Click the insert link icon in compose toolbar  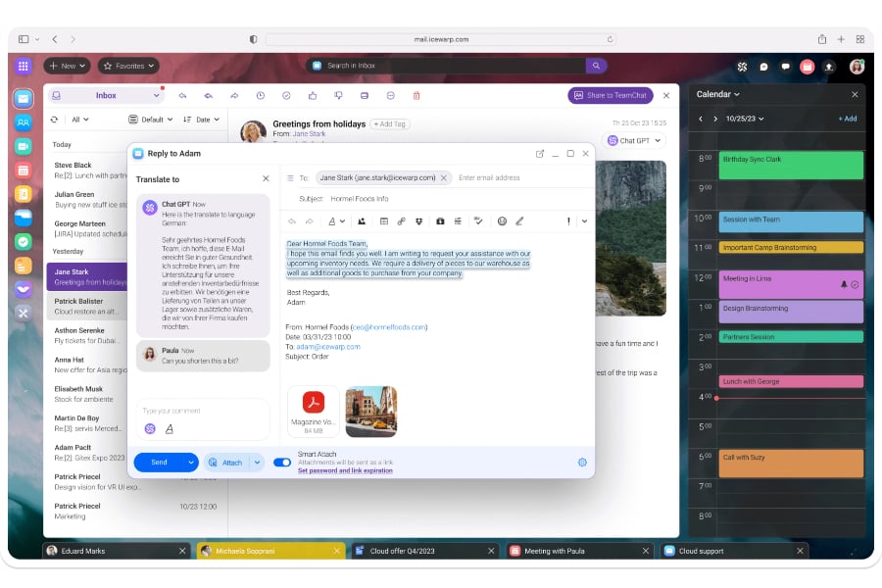pyautogui.click(x=402, y=221)
